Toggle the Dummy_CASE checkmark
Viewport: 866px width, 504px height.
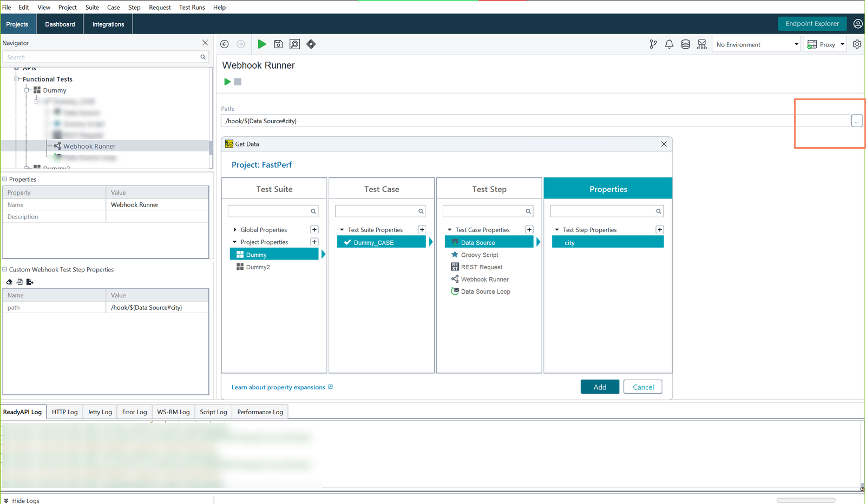(348, 242)
